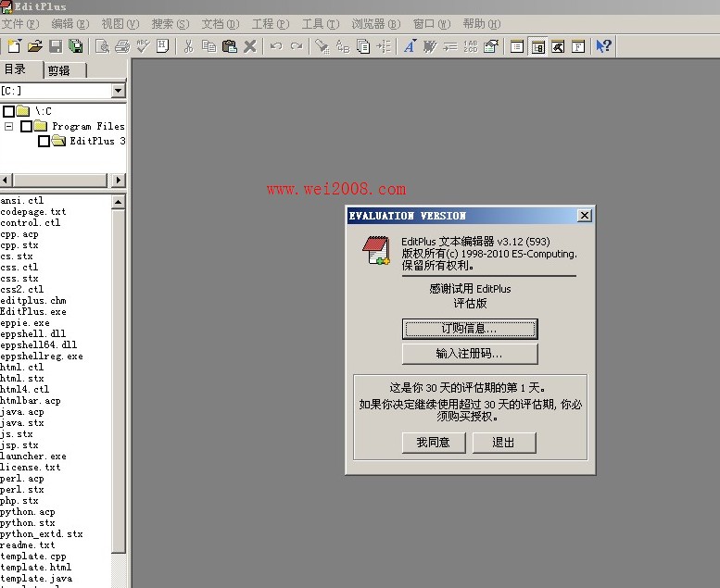720x588 pixels.
Task: Switch to the 目录 tab
Action: coord(21,69)
